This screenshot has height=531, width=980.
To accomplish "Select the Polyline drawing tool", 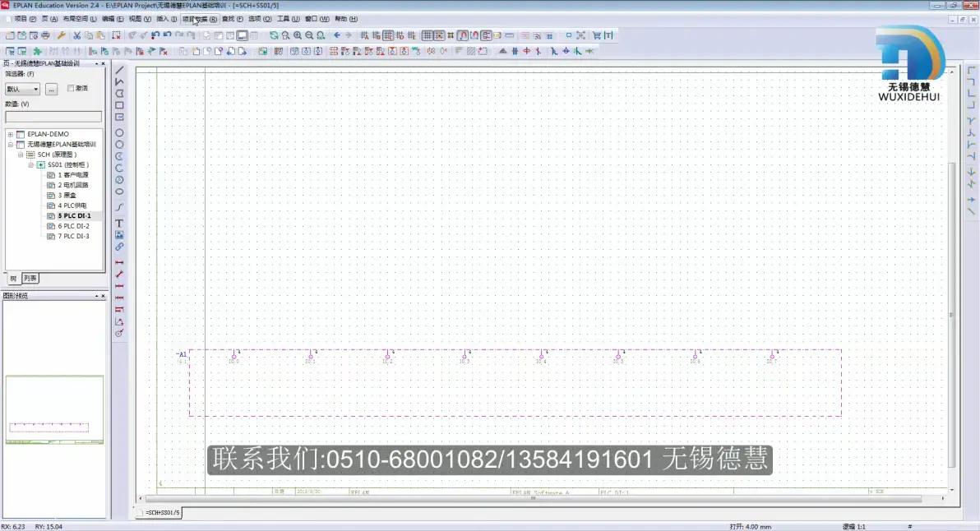I will tap(119, 82).
